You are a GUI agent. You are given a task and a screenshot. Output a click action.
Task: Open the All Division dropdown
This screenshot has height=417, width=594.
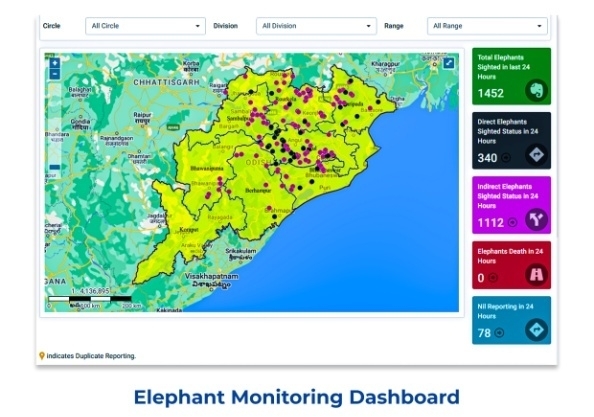tap(316, 26)
